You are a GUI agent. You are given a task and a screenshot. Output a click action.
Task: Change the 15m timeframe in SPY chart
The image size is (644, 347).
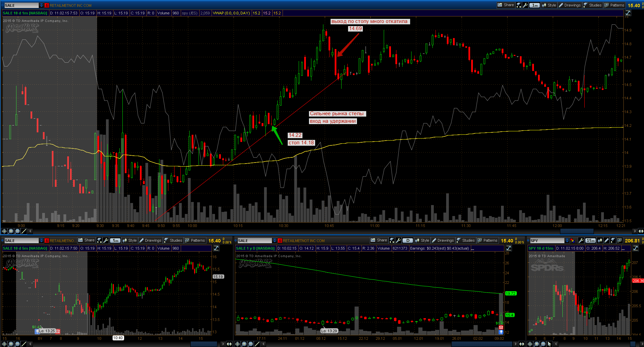tap(591, 240)
